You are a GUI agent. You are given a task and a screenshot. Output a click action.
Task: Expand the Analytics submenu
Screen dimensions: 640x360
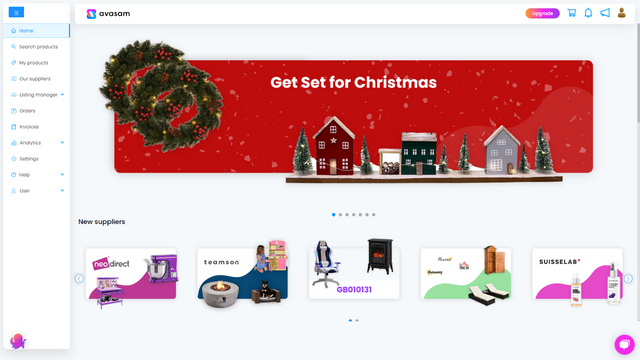coord(37,143)
